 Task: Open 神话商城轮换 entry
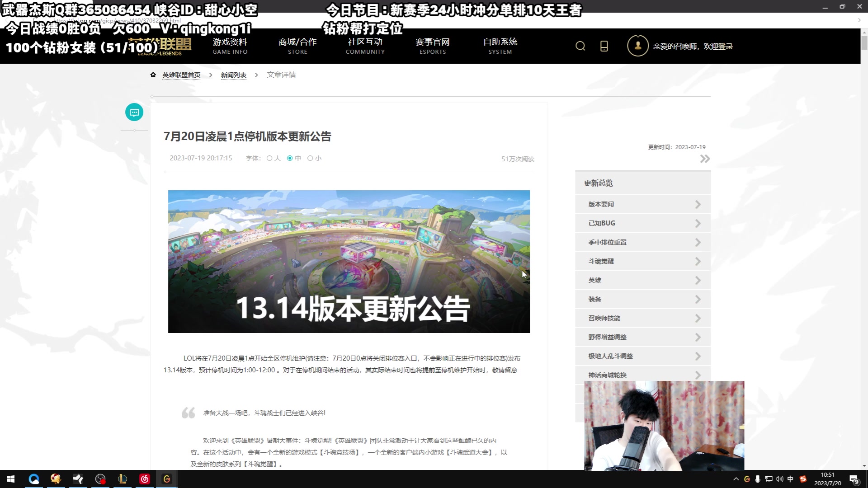[643, 375]
